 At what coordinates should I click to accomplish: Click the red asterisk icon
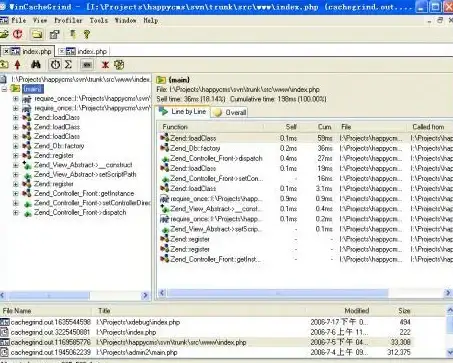pos(105,65)
